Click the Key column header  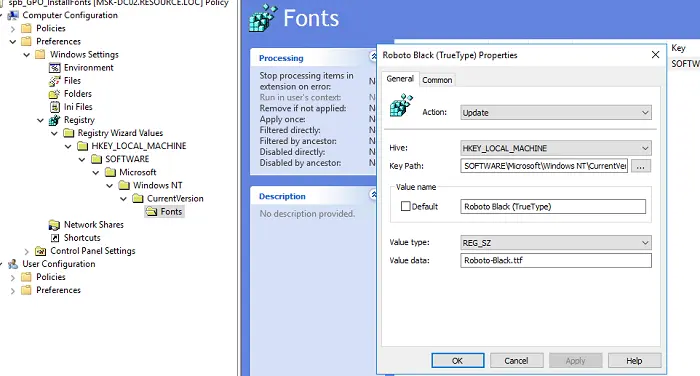tap(678, 48)
